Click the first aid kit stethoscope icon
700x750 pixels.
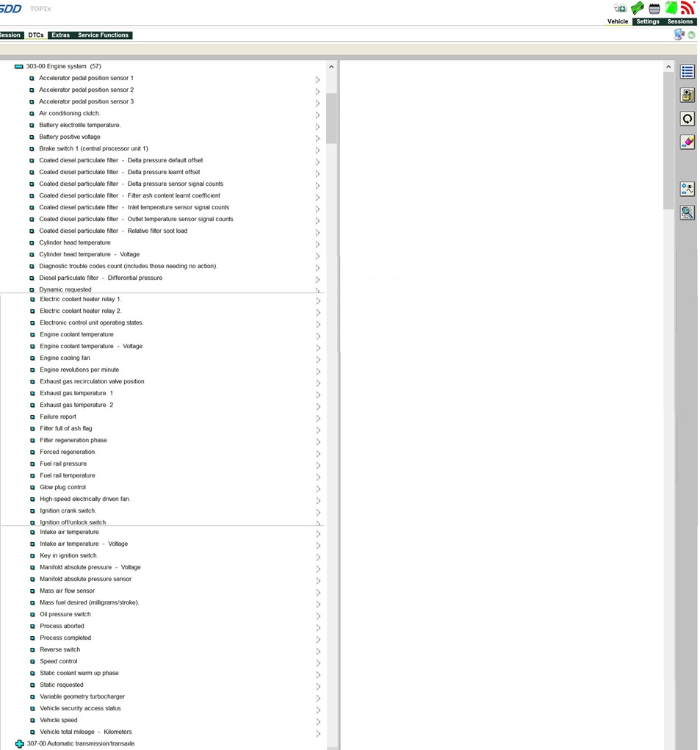point(620,8)
